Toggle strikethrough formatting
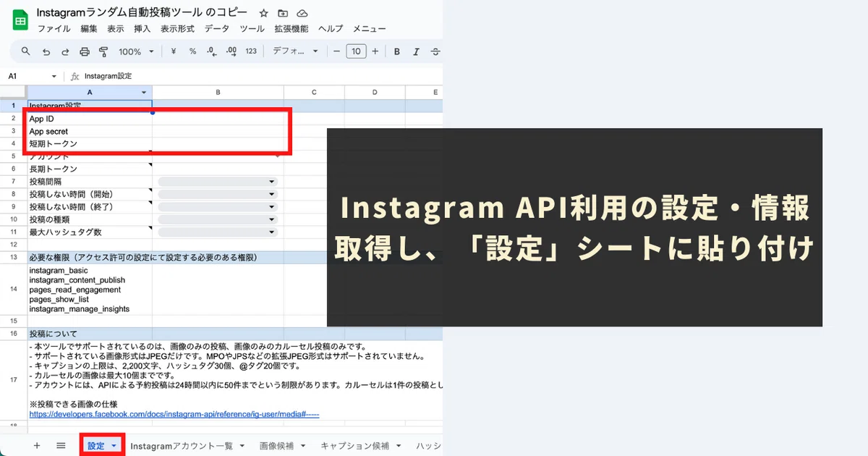Image resolution: width=868 pixels, height=456 pixels. tap(435, 51)
